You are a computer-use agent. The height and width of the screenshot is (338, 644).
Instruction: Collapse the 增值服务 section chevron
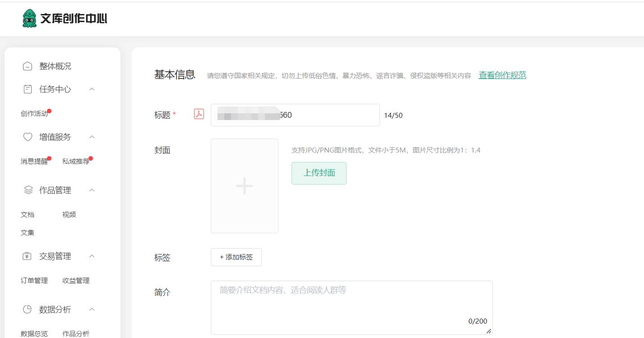[92, 137]
